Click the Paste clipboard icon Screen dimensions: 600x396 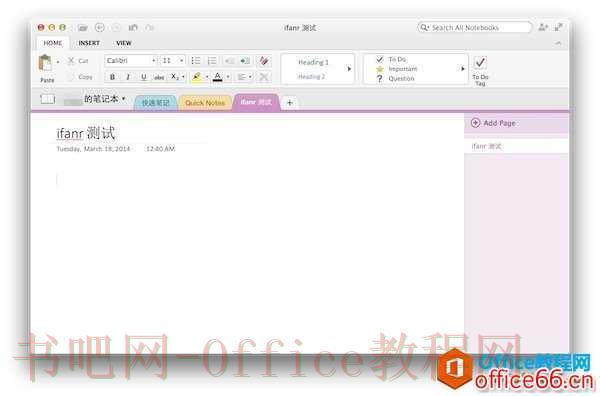point(45,63)
